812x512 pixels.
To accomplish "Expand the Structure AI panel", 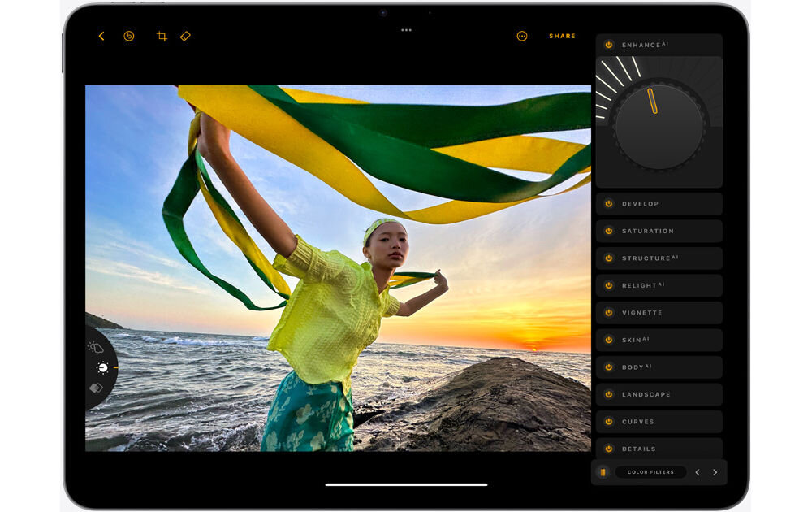I will 659,258.
